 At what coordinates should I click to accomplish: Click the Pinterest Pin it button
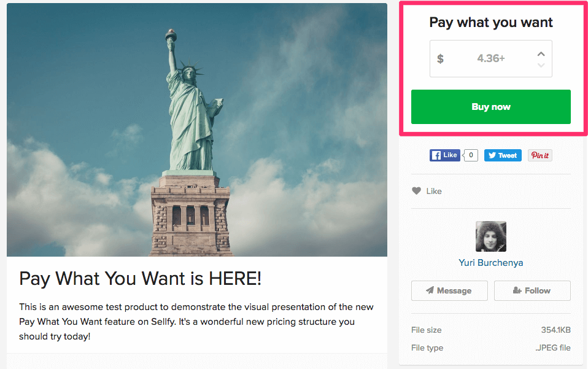point(540,155)
